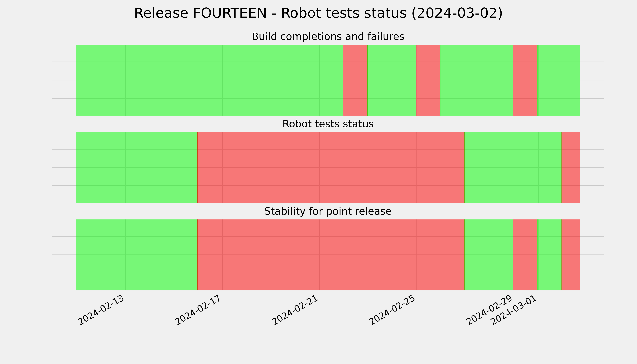Screen dimensions: 637x364
Task: Click the last green band in Build chart
Action: pos(559,80)
